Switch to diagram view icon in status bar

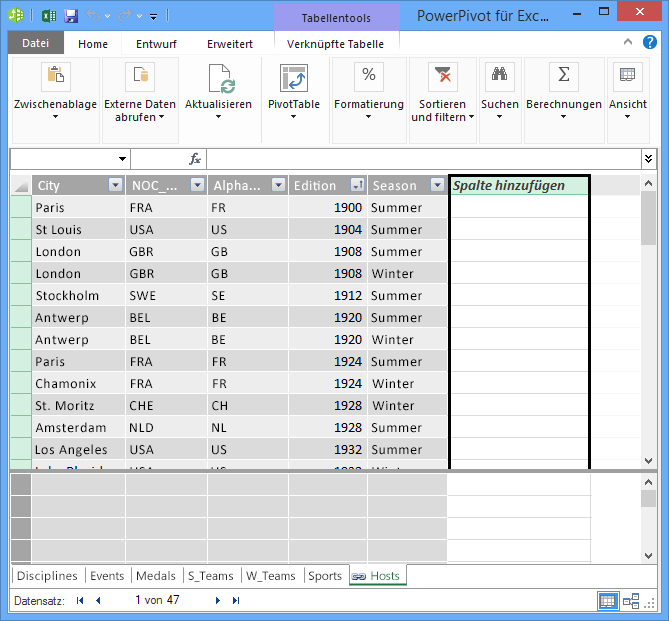[631, 601]
